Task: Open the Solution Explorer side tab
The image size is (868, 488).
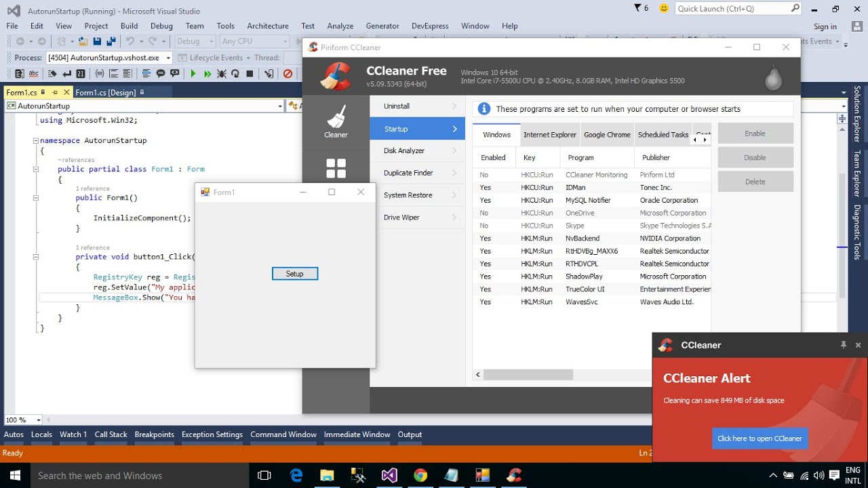Action: [x=857, y=114]
